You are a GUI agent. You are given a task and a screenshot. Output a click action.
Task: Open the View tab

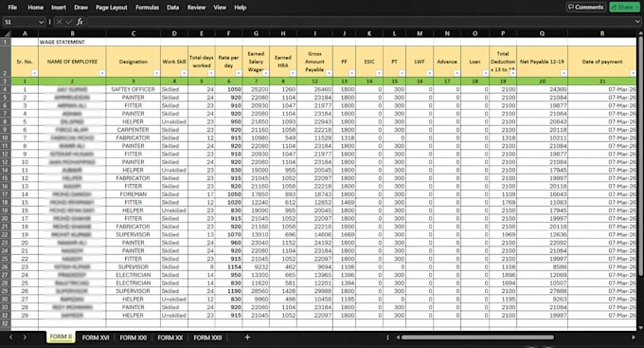[x=220, y=8]
